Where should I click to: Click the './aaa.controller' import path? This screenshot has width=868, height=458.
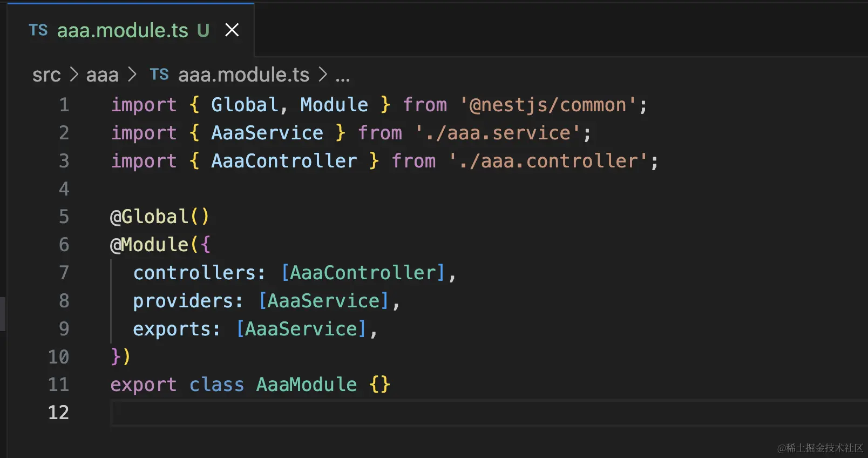pos(548,161)
